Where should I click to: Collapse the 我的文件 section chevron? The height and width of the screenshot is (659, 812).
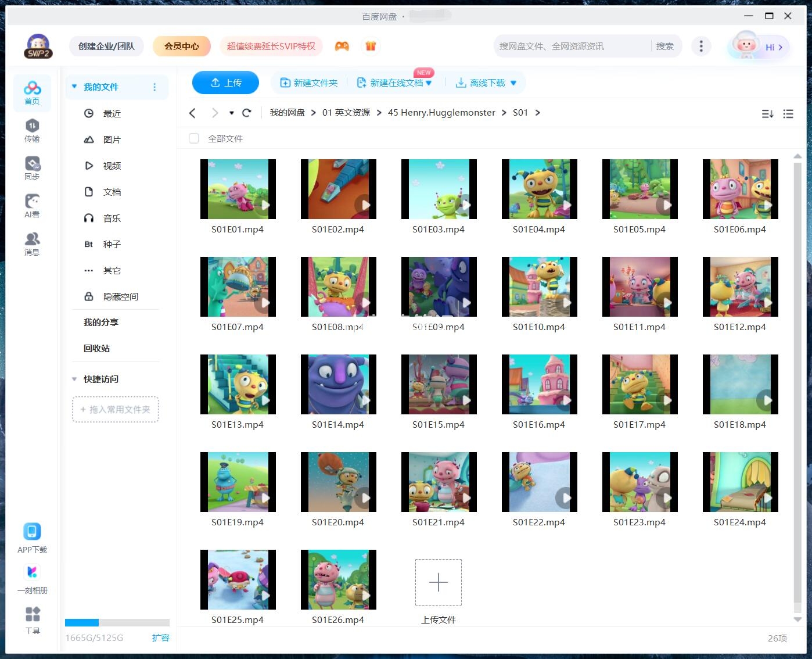pos(74,86)
